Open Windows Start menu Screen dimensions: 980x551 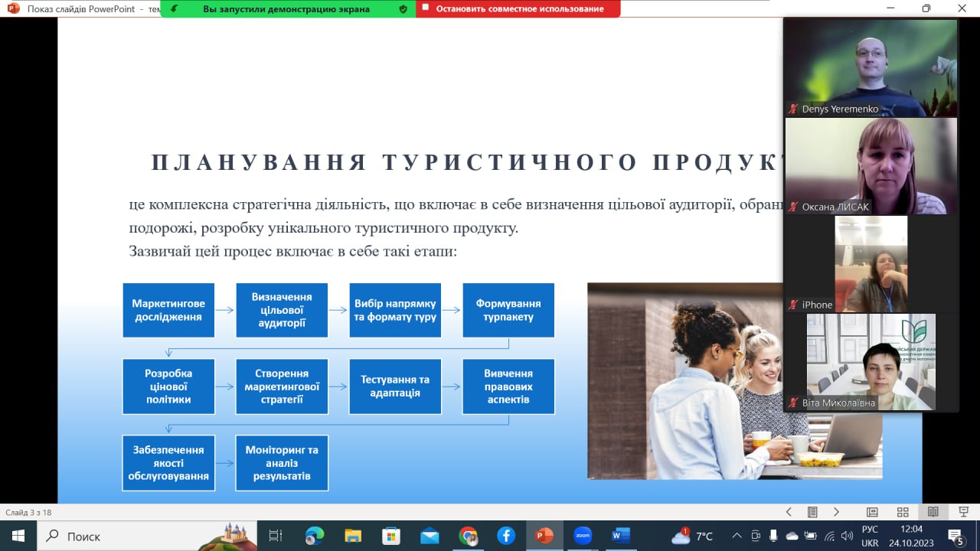tap(18, 536)
